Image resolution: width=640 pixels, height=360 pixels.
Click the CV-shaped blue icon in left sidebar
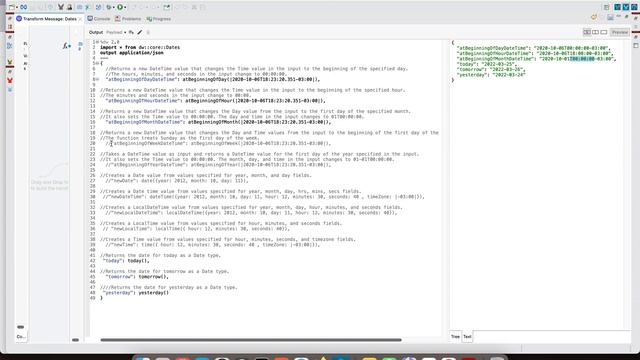(10, 46)
